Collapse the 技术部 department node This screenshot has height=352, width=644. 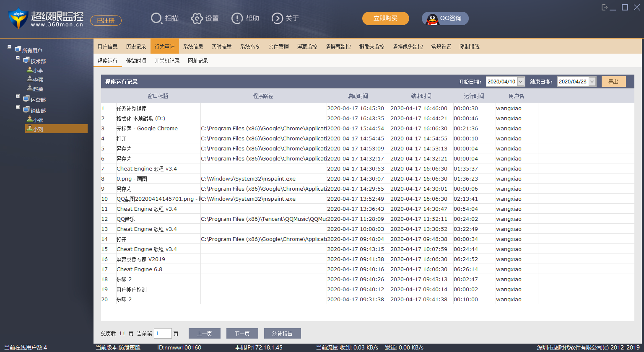18,58
